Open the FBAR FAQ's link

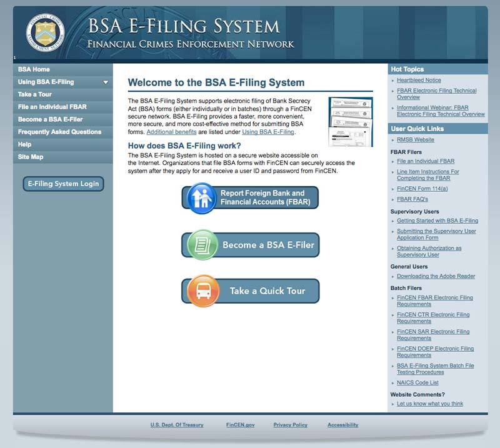click(x=412, y=199)
